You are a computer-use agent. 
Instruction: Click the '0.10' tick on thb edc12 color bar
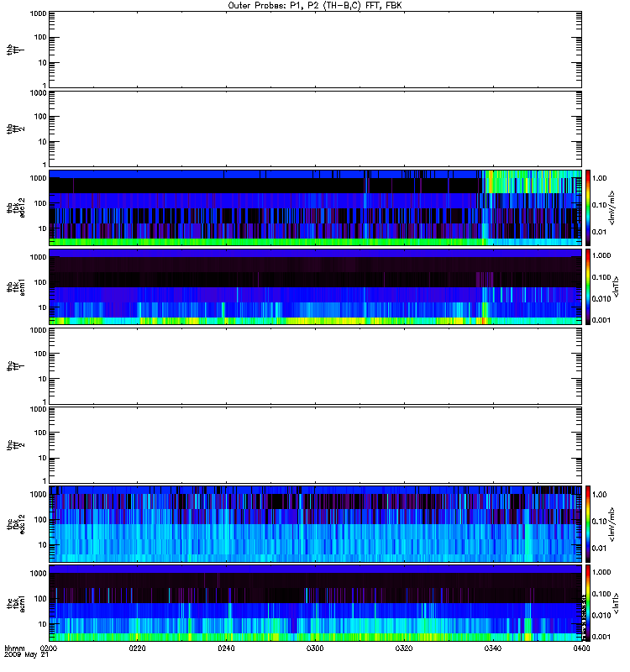coord(600,205)
